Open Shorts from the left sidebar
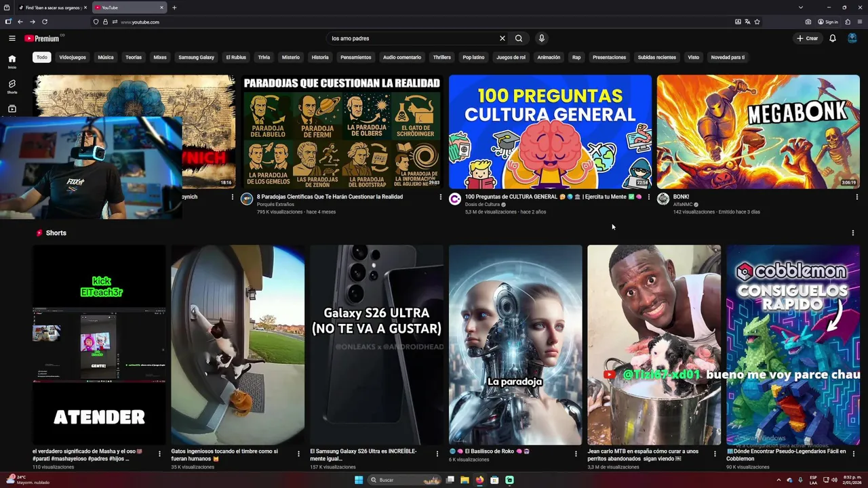The image size is (868, 488). tap(12, 87)
